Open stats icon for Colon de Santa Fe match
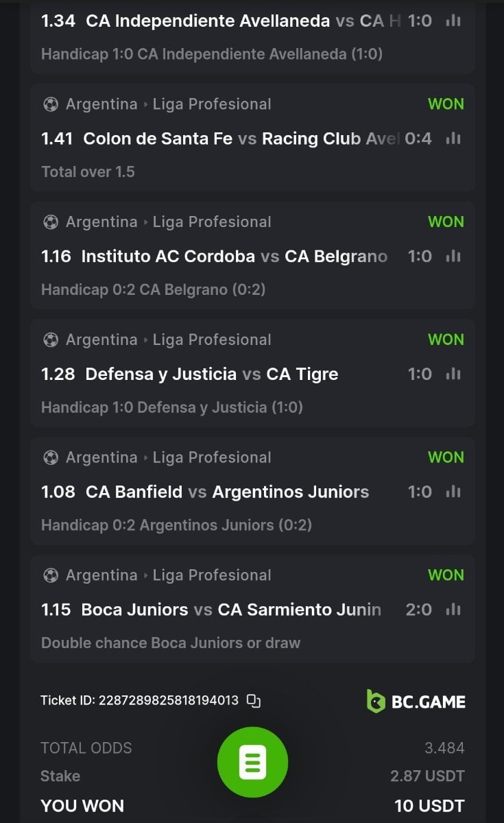Viewport: 504px width, 823px height. (453, 139)
